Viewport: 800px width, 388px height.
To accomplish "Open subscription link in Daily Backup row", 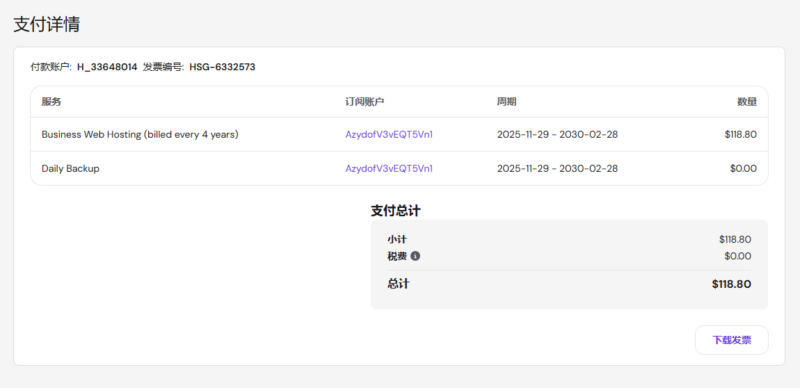I will pyautogui.click(x=389, y=168).
